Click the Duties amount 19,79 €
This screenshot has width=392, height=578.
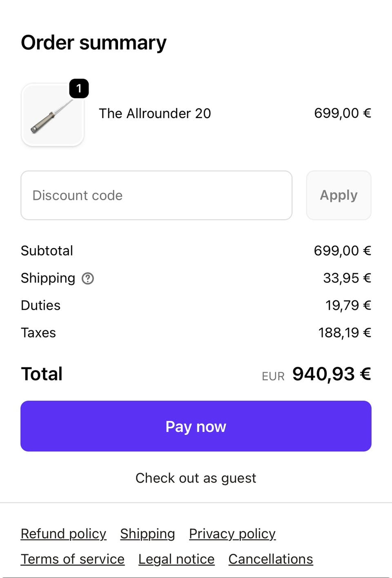pyautogui.click(x=348, y=305)
